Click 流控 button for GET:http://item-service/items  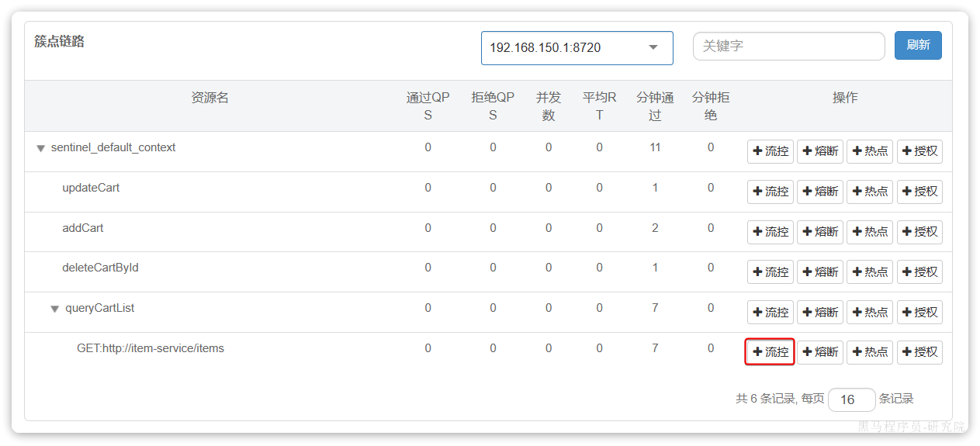(x=770, y=352)
